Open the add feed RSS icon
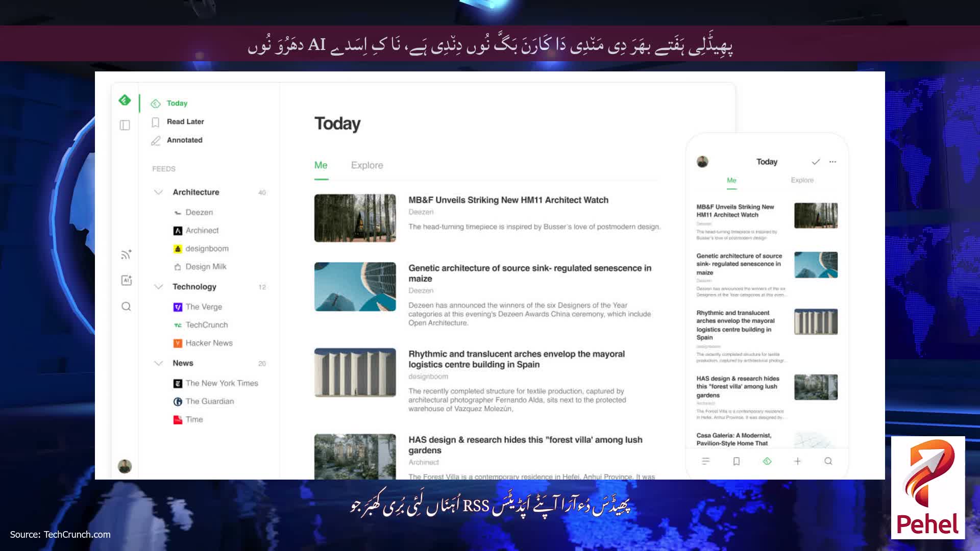980x551 pixels. point(126,254)
